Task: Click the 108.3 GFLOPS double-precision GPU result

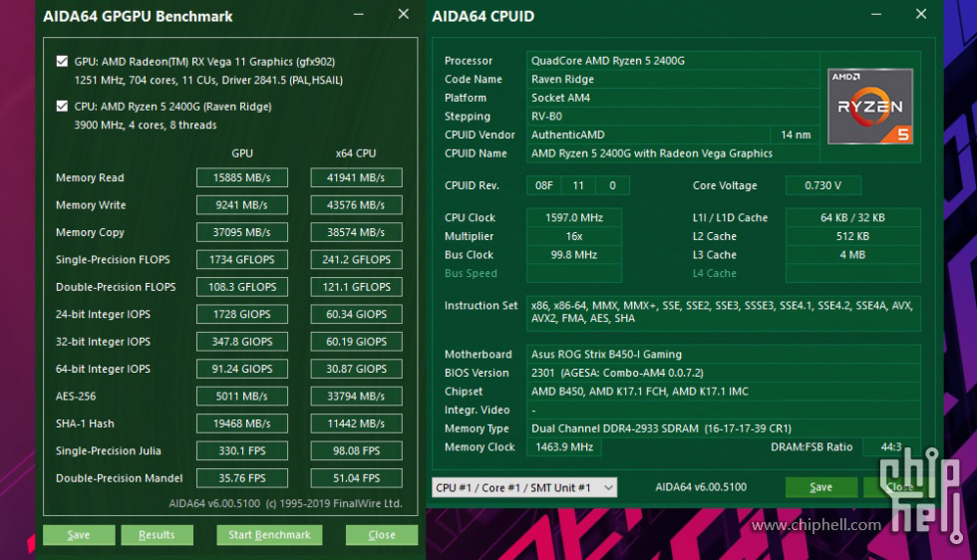Action: point(241,287)
